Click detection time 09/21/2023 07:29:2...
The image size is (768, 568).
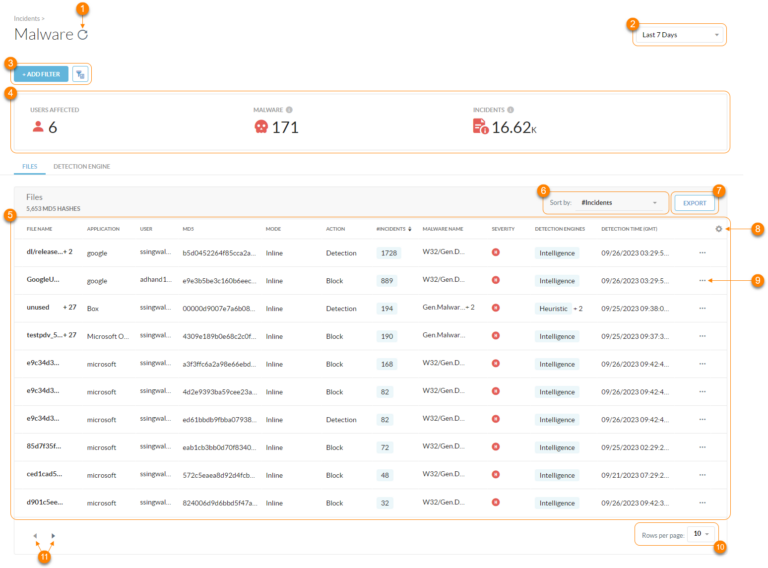635,475
